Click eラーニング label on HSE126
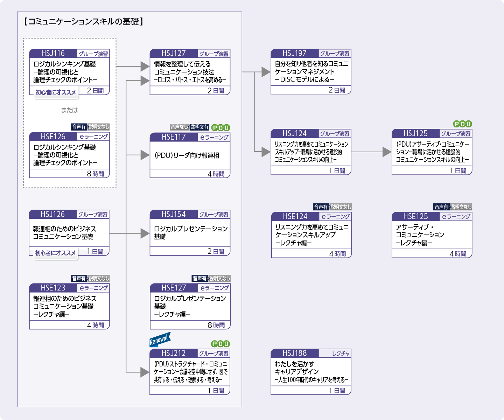The height and width of the screenshot is (420, 504). [94, 137]
